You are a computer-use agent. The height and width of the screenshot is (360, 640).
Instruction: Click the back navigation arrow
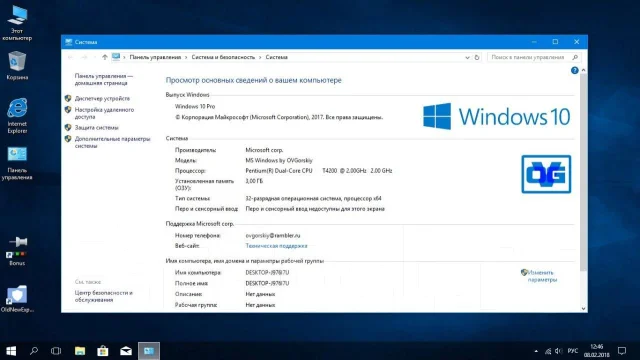[x=70, y=57]
